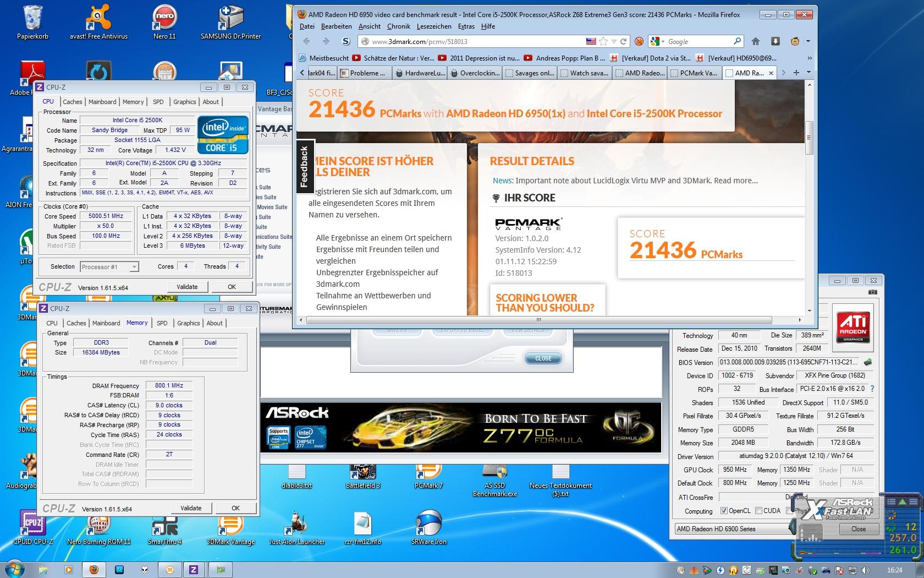Open Just Aion Launcher desktop shortcut

[x=297, y=527]
